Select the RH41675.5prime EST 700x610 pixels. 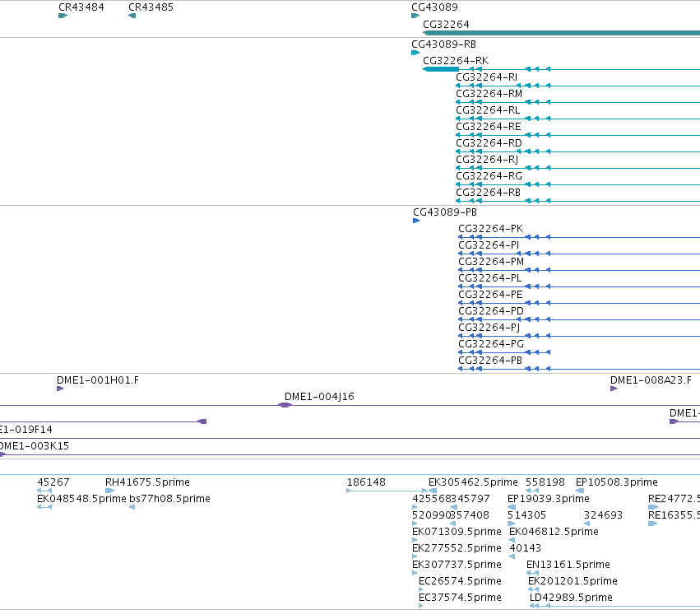(109, 491)
